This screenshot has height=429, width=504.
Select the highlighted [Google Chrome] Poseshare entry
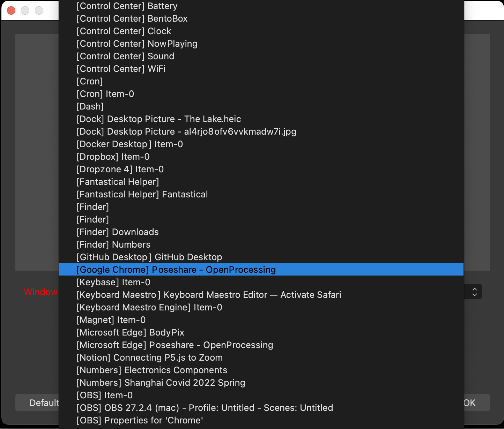pyautogui.click(x=176, y=270)
